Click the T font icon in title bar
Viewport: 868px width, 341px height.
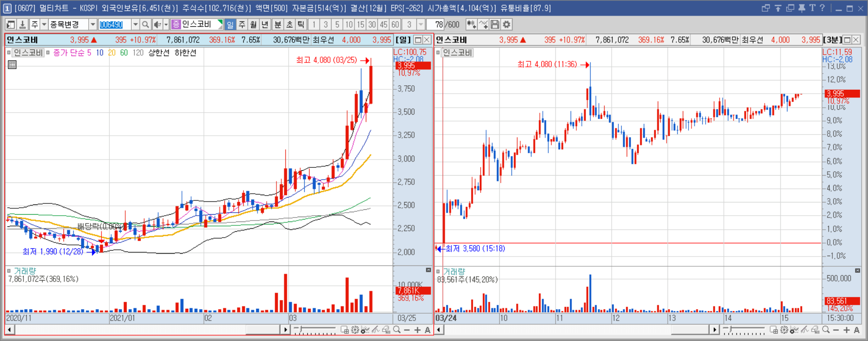coord(812,8)
